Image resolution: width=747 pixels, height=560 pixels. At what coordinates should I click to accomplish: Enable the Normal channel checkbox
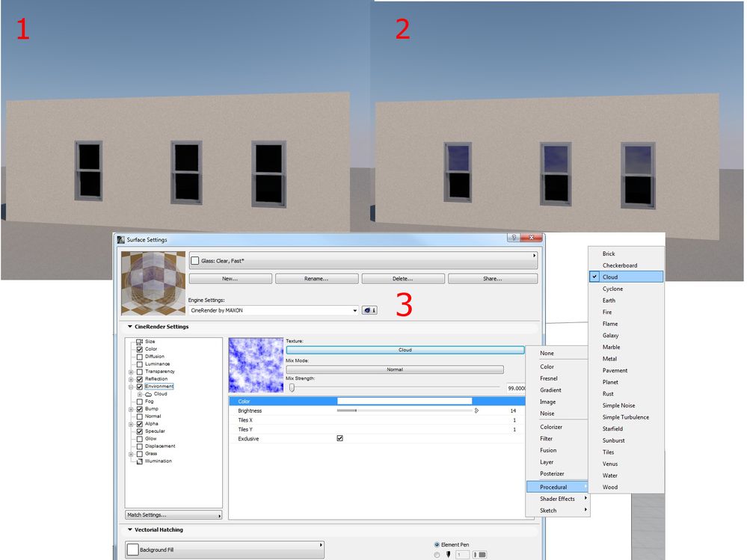pyautogui.click(x=140, y=416)
